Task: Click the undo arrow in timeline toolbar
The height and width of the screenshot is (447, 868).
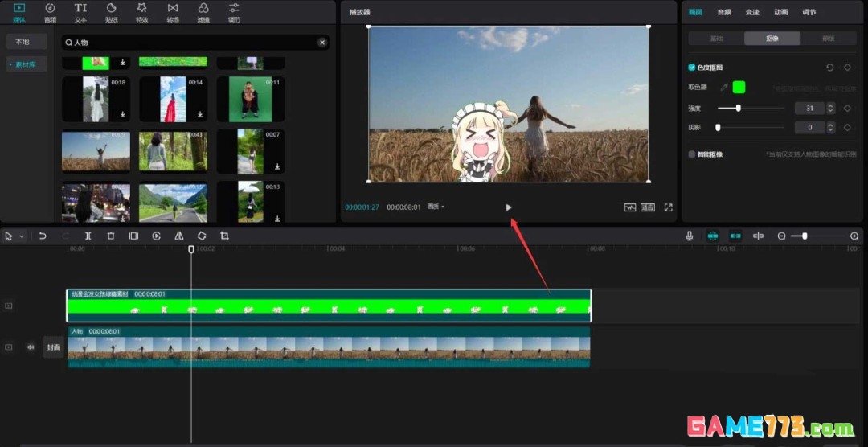Action: (43, 236)
